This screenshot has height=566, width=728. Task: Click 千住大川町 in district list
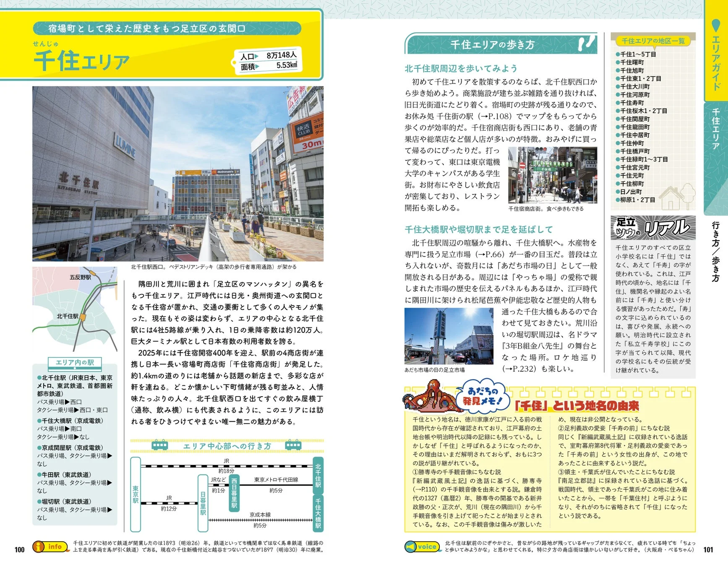pyautogui.click(x=632, y=87)
